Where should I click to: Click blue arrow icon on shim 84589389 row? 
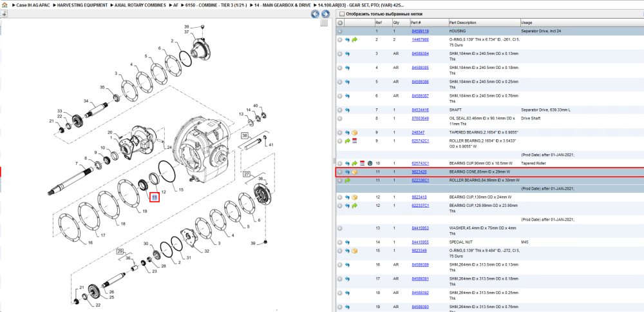(x=347, y=265)
